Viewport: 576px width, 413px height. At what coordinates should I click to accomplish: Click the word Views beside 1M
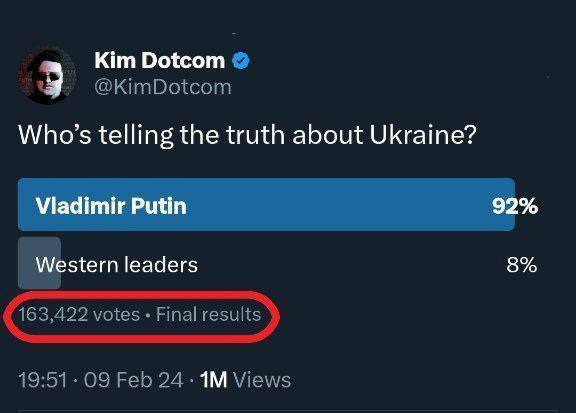(x=262, y=380)
